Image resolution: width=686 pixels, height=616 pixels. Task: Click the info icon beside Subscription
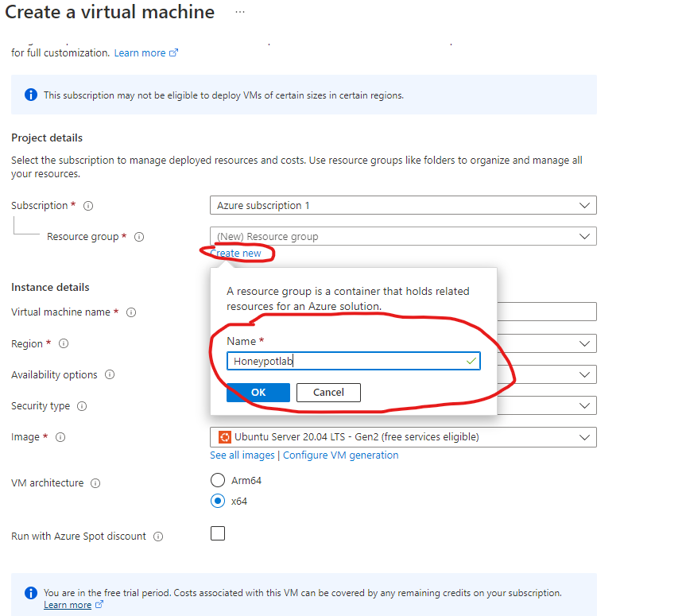click(x=87, y=205)
